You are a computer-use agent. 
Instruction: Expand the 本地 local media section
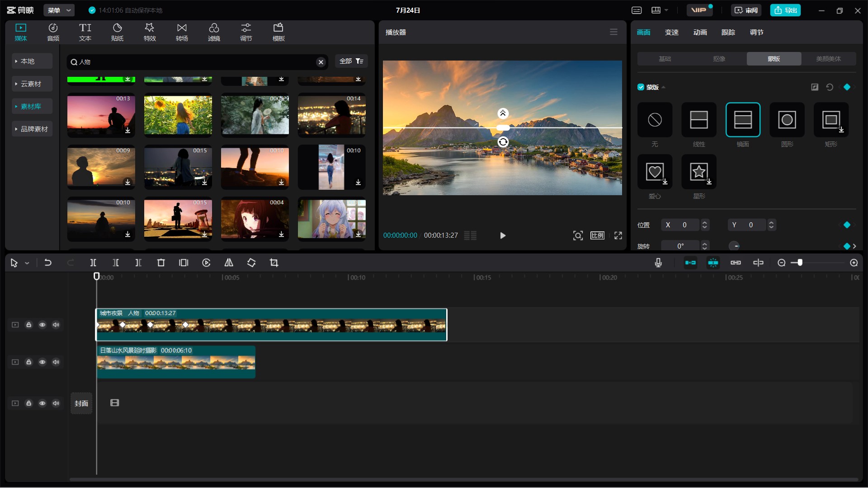coord(32,61)
